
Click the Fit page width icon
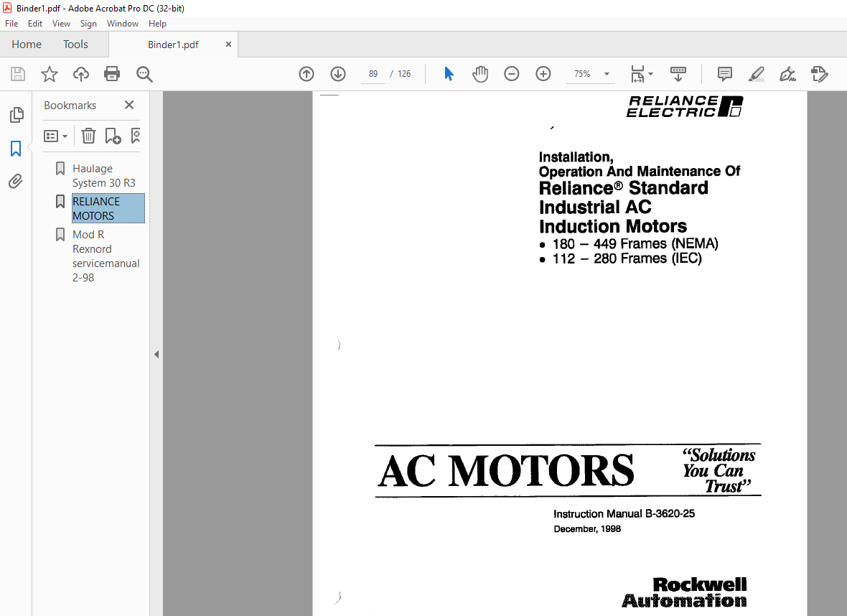pyautogui.click(x=637, y=74)
